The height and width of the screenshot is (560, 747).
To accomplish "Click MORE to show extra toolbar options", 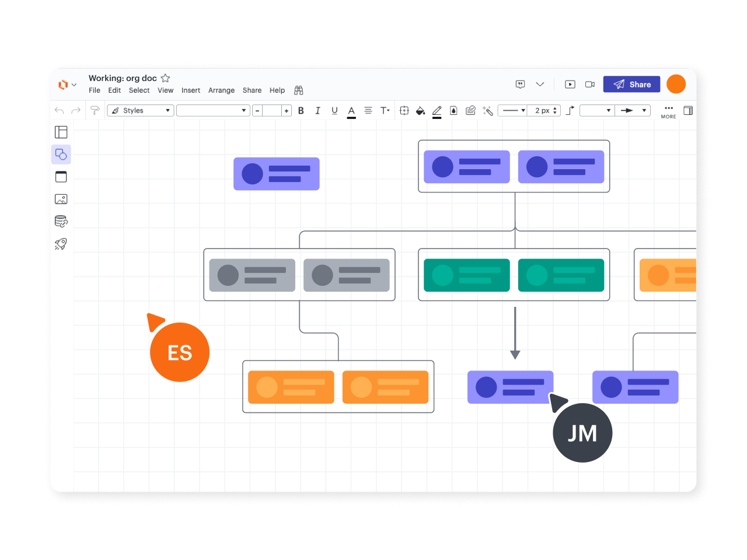I will tap(668, 111).
